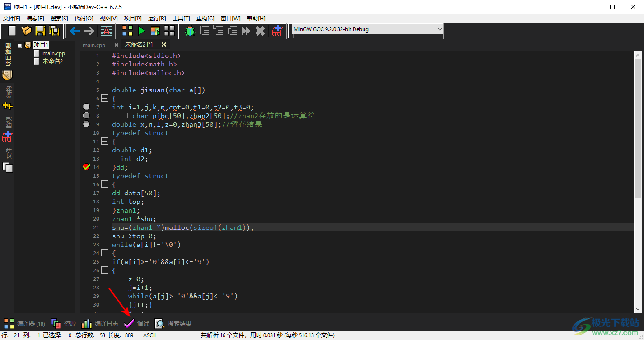Click the reformat code icon
The image size is (644, 340).
coord(107,31)
